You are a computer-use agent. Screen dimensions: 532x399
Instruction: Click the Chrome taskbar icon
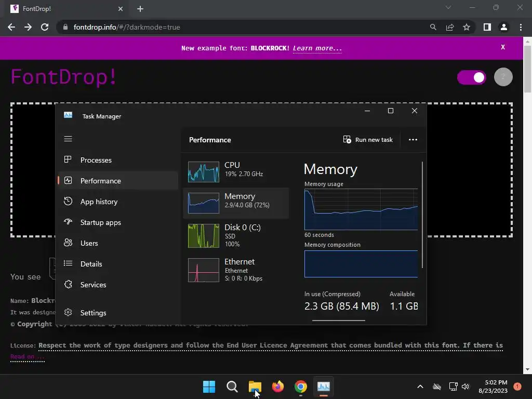(x=301, y=387)
